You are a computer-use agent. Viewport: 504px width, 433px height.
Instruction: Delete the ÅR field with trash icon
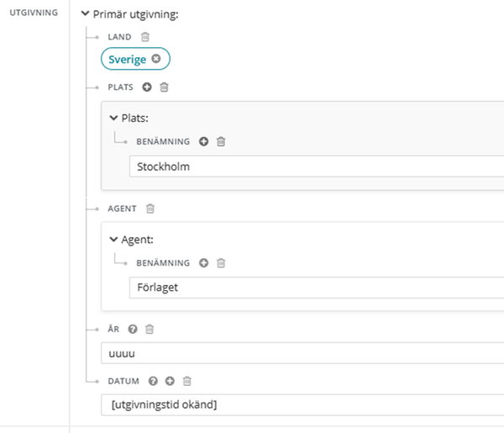click(x=149, y=329)
